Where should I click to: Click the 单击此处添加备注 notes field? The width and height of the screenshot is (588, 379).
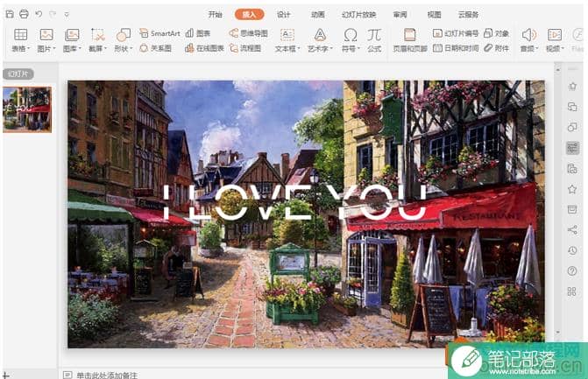107,375
